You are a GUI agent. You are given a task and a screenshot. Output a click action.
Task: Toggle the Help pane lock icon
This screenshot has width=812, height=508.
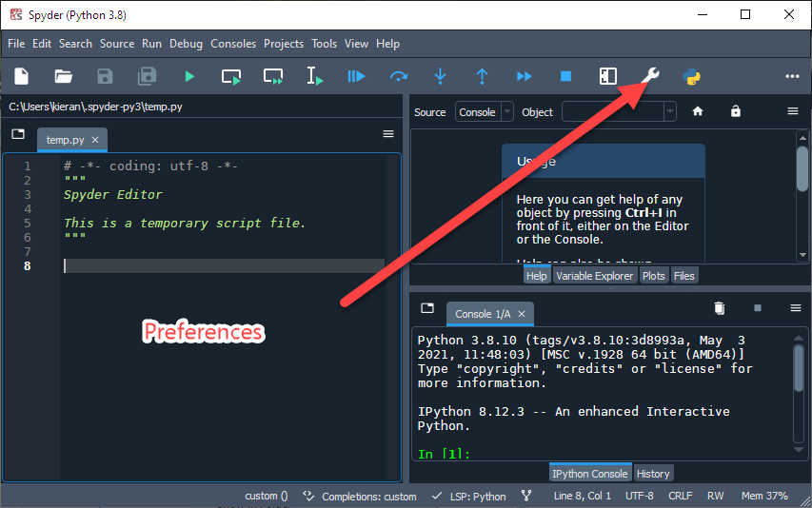tap(735, 111)
